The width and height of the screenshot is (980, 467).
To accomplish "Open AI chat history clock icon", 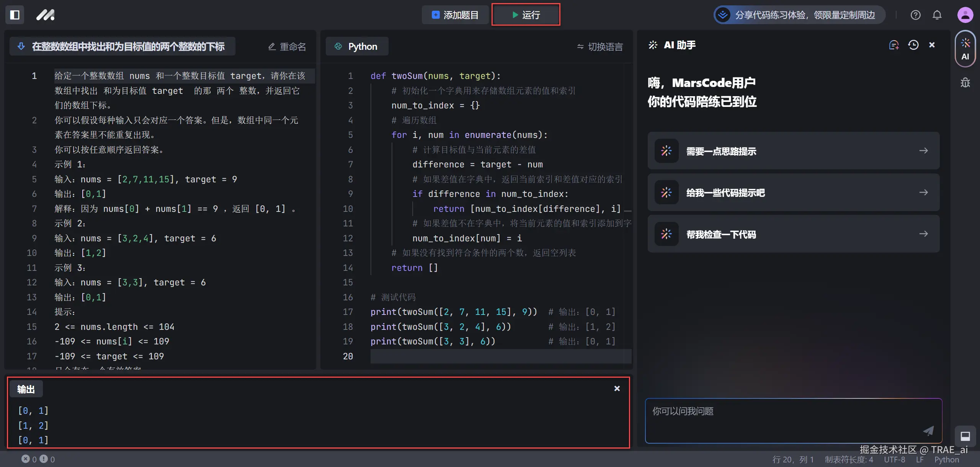I will (913, 45).
